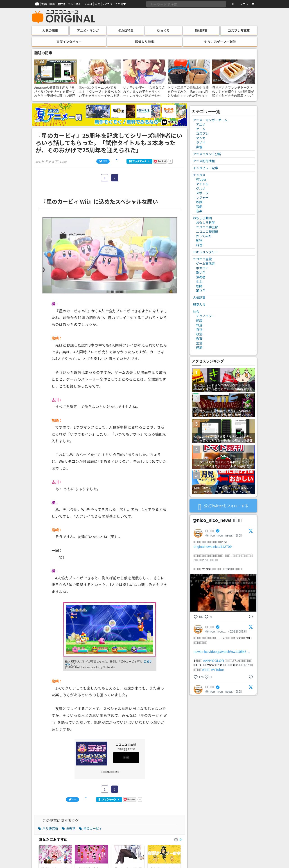The image size is (289, 868).
Task: Open the French toast recipe featured article thumbnail
Action: point(233,71)
